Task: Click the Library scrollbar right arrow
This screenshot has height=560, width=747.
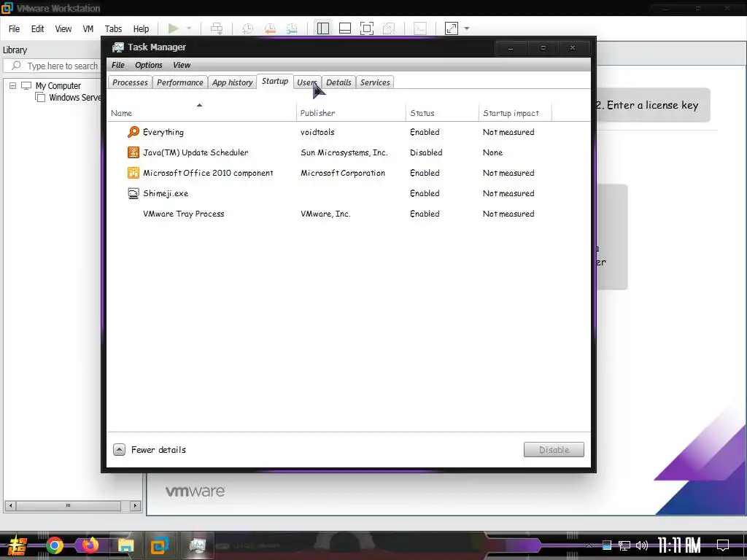Action: click(135, 506)
